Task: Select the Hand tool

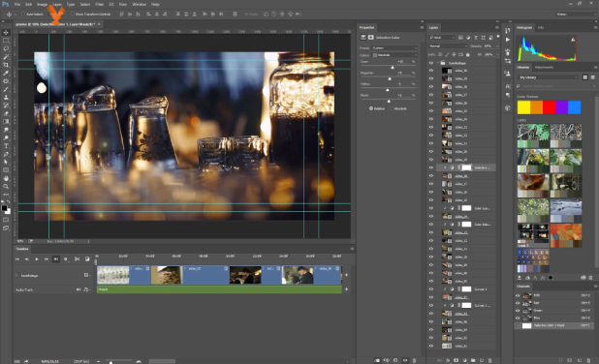Action: click(x=6, y=178)
